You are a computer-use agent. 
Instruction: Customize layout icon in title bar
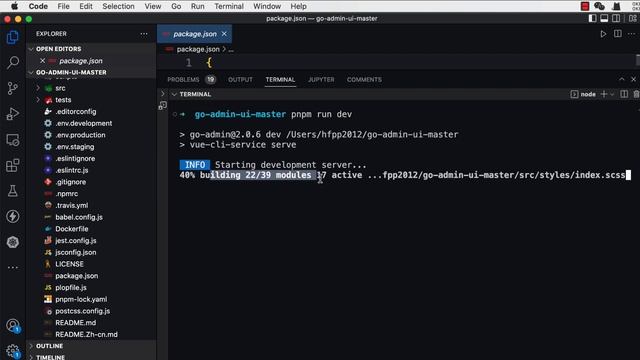pos(633,18)
